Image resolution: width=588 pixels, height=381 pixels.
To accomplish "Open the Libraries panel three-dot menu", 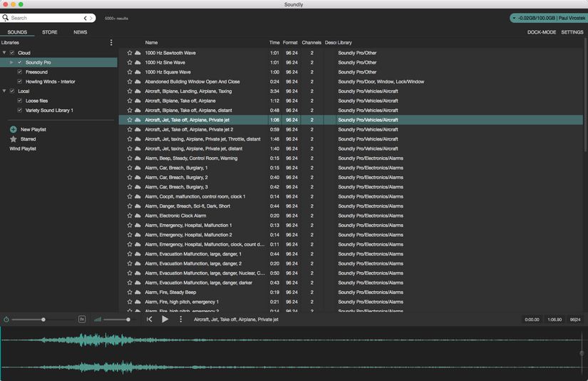I will (111, 43).
